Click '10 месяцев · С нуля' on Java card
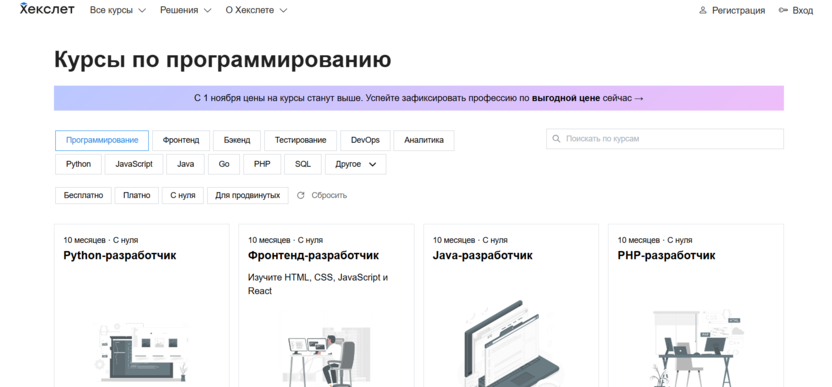The width and height of the screenshot is (832, 387). coord(470,240)
